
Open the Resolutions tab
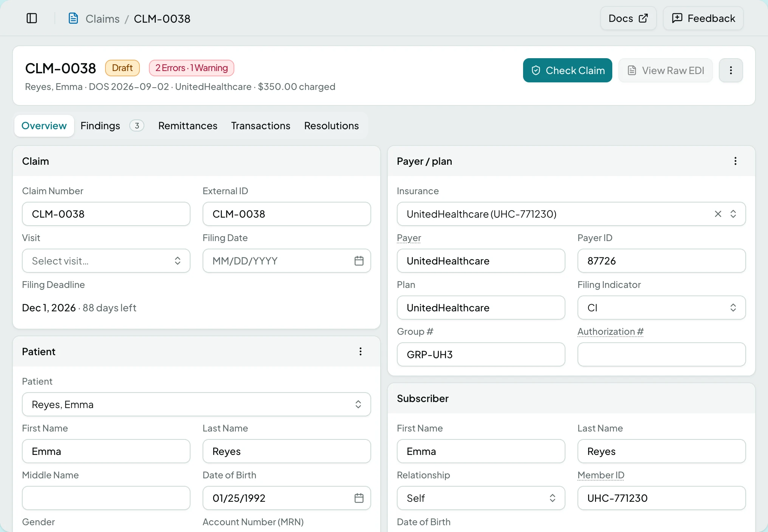[x=331, y=126]
